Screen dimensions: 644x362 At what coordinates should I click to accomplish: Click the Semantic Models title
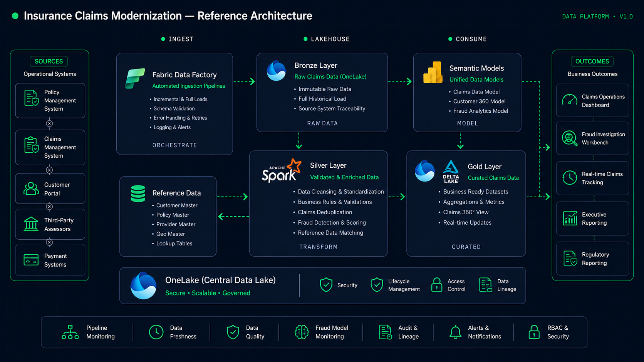click(476, 68)
